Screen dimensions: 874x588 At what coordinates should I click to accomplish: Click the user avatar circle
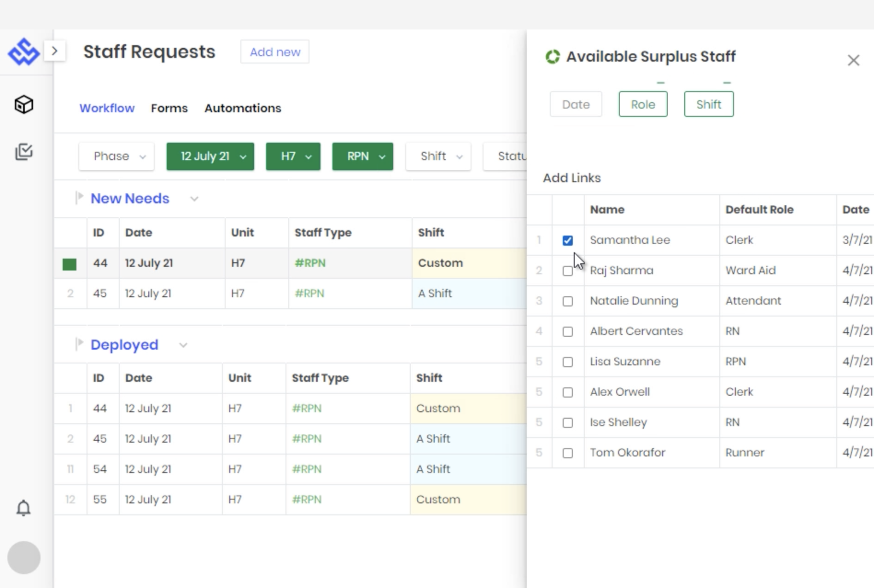pos(23,557)
